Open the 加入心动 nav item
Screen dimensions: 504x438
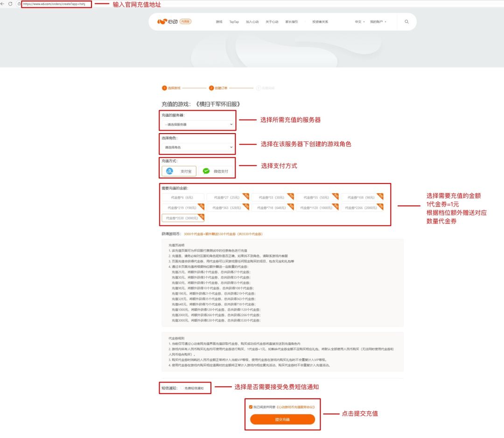(252, 22)
